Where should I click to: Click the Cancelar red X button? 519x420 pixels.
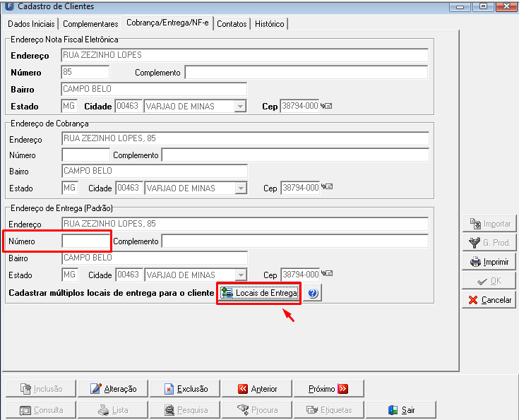pos(489,300)
